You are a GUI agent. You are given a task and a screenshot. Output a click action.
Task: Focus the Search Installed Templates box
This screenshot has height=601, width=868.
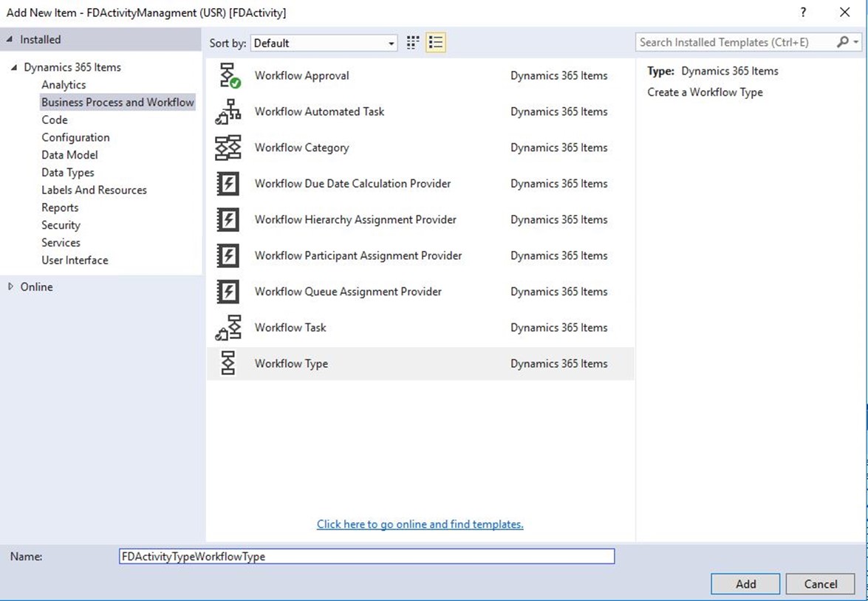click(737, 42)
